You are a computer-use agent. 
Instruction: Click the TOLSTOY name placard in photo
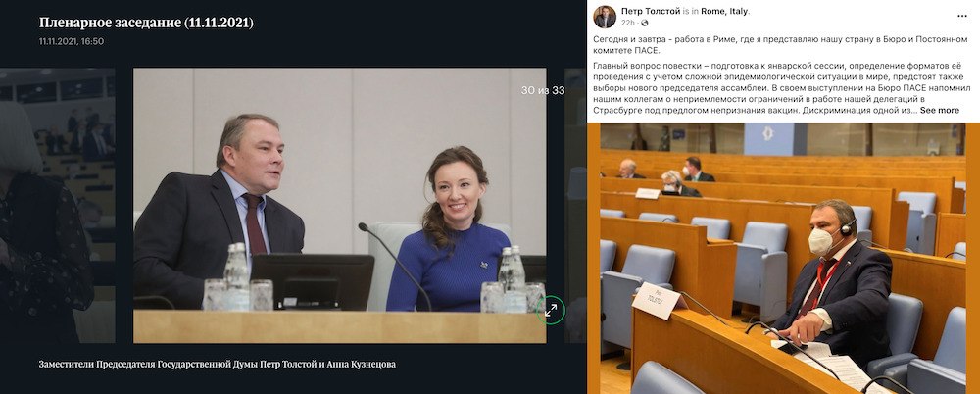(657, 300)
